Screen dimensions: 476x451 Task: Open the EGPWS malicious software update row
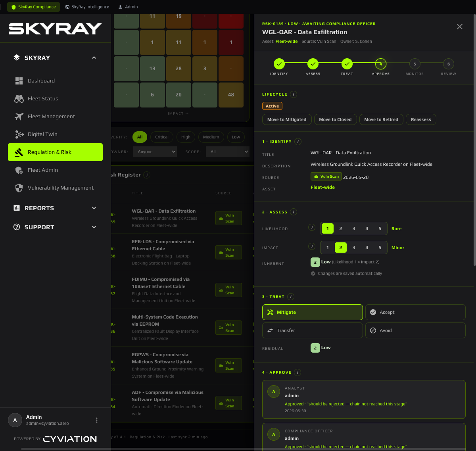[x=182, y=366]
